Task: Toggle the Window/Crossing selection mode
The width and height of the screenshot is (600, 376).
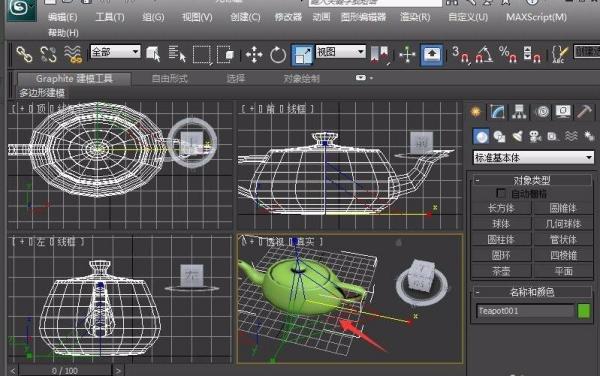Action: pyautogui.click(x=226, y=55)
